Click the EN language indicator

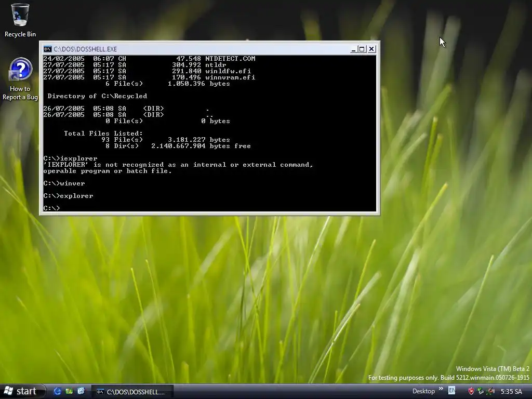(x=451, y=391)
